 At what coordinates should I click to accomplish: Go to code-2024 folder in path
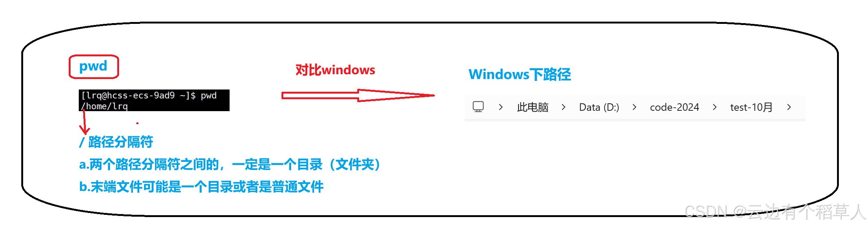(x=674, y=107)
